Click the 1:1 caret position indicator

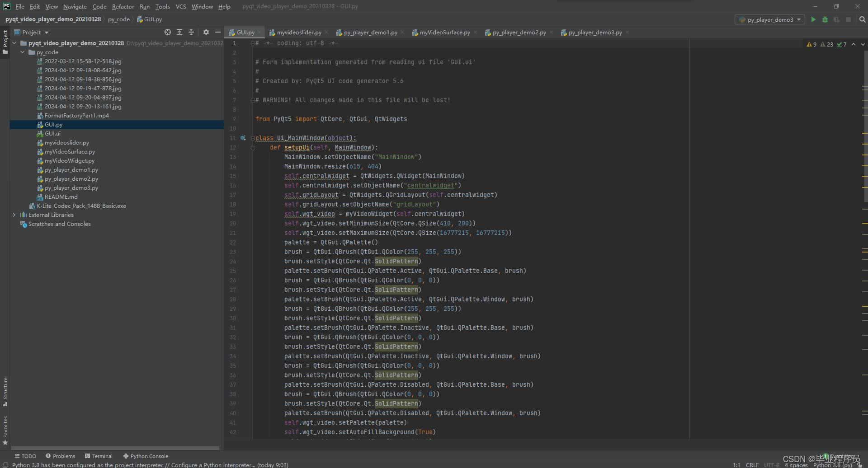[x=736, y=465]
